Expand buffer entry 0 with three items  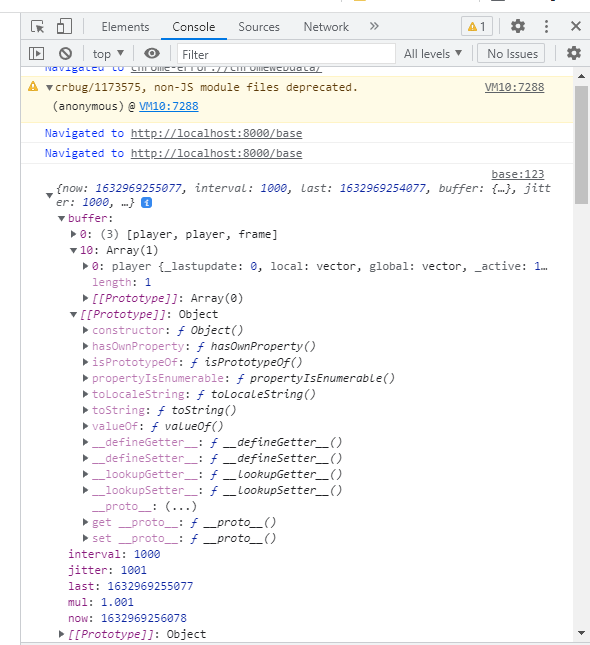pos(73,234)
